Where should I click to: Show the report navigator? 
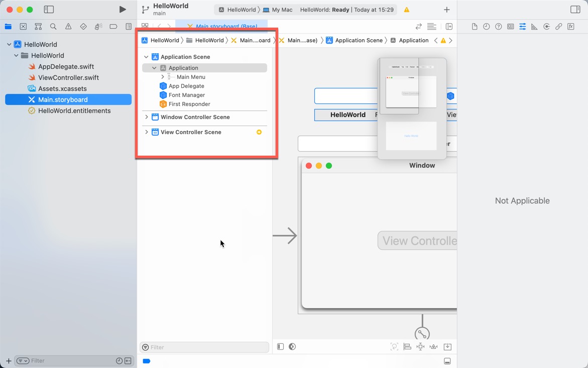point(129,26)
